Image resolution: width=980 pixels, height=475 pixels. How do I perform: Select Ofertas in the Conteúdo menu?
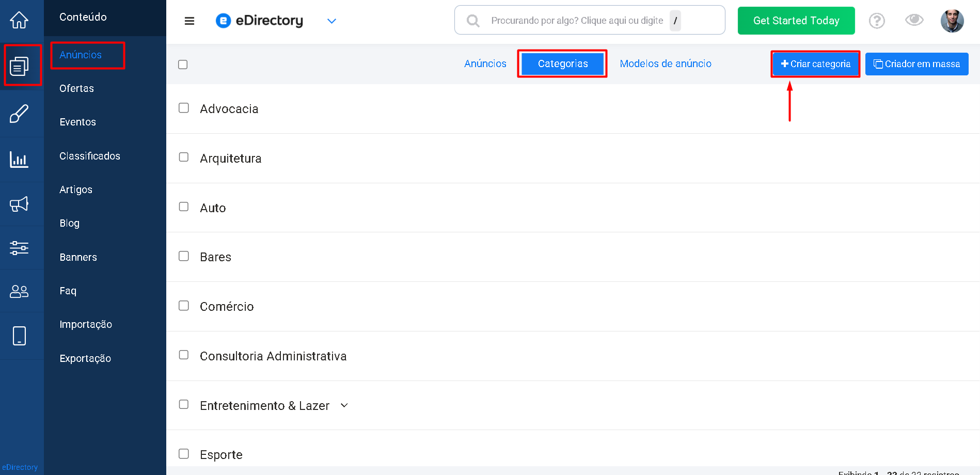76,88
